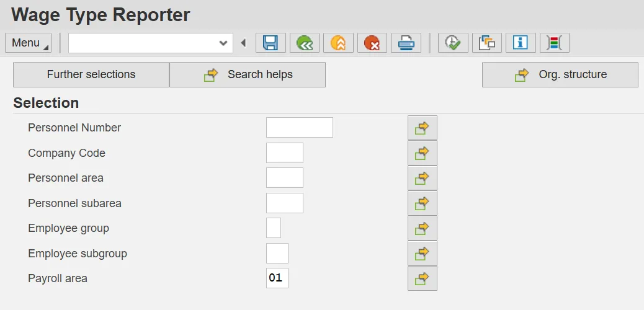Click the Dynamic selections icon
Image resolution: width=644 pixels, height=310 pixels.
tap(554, 43)
